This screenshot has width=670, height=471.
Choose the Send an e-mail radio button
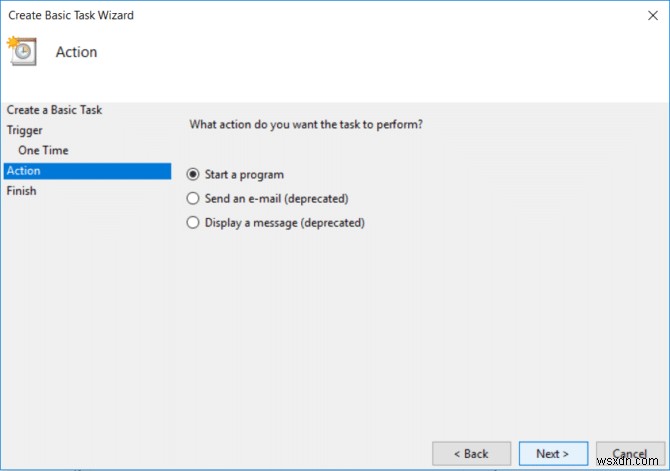pos(193,199)
